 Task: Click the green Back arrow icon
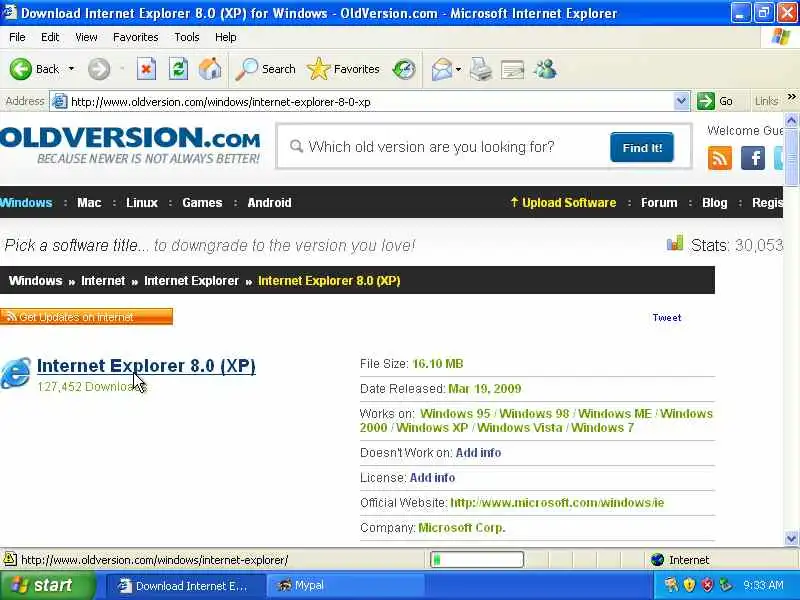(x=20, y=69)
